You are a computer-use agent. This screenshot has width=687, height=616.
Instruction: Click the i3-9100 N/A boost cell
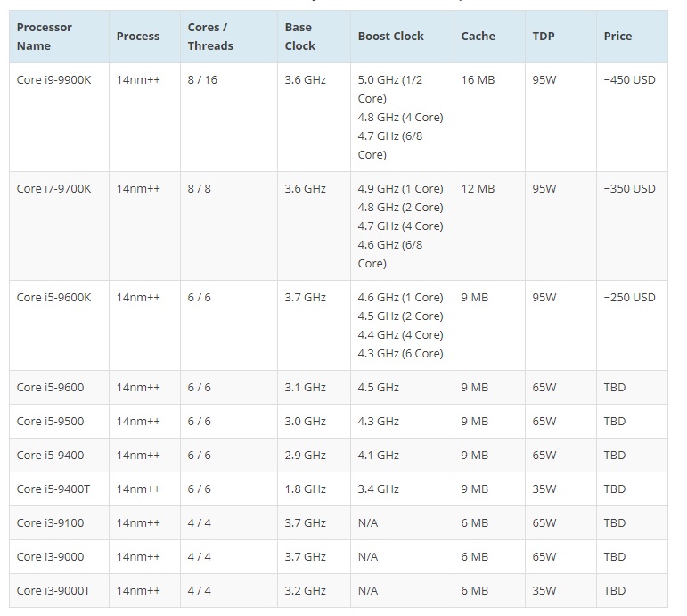pos(402,522)
